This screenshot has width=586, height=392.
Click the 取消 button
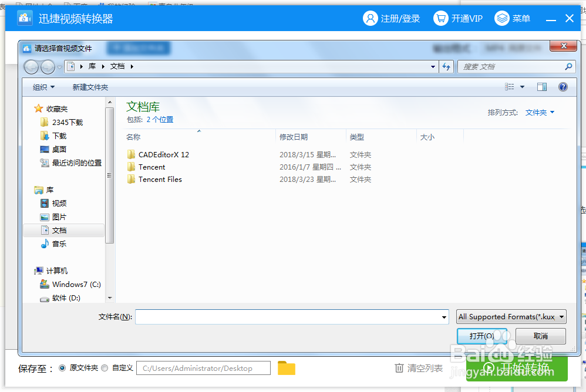click(540, 336)
